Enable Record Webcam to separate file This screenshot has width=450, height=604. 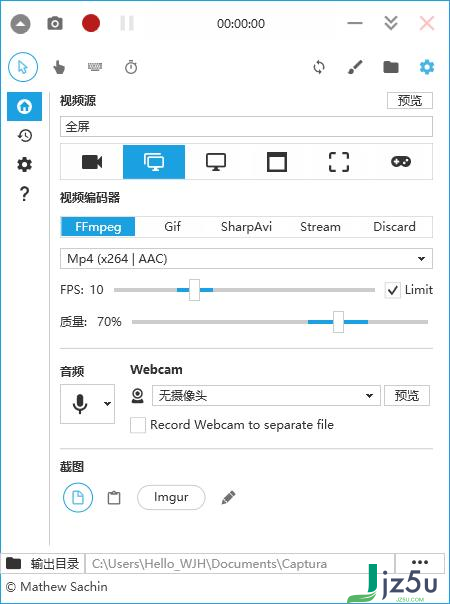pos(138,425)
